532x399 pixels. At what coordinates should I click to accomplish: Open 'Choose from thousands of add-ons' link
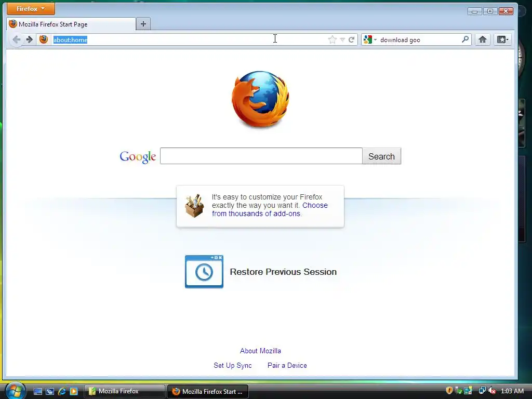click(270, 209)
